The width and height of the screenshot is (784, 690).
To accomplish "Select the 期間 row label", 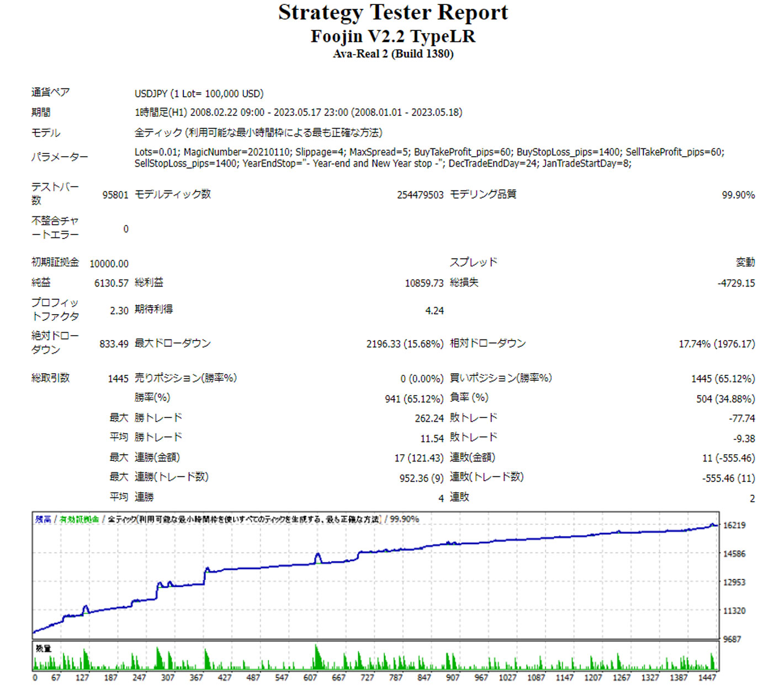I will tap(41, 112).
